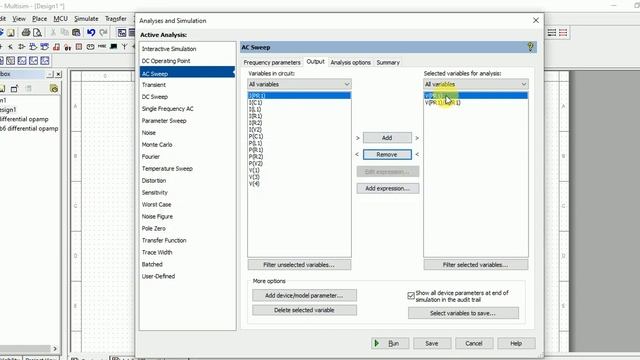Image resolution: width=640 pixels, height=360 pixels.
Task: Place an Analog component from toolbar
Action: click(x=21, y=47)
